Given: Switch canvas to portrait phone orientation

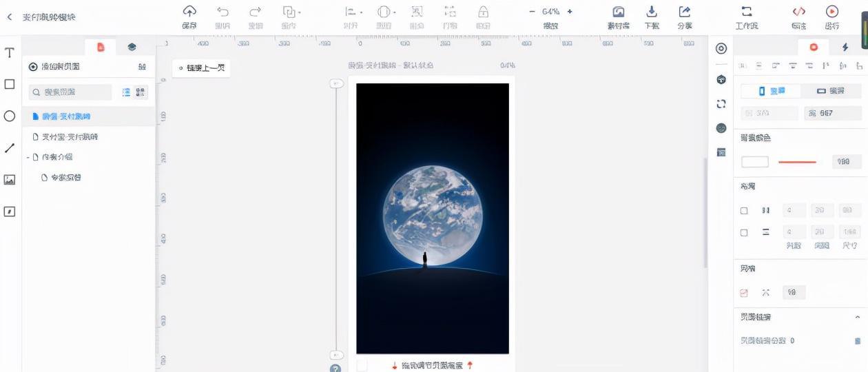Looking at the screenshot, I should (770, 91).
